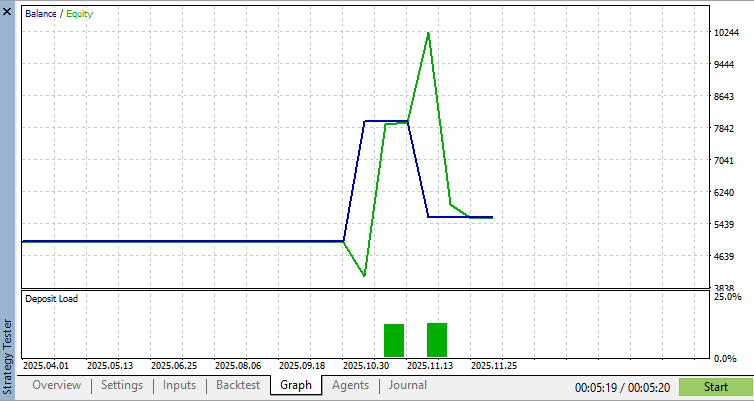
Task: Click the 2025.08.06 date label
Action: pos(238,366)
